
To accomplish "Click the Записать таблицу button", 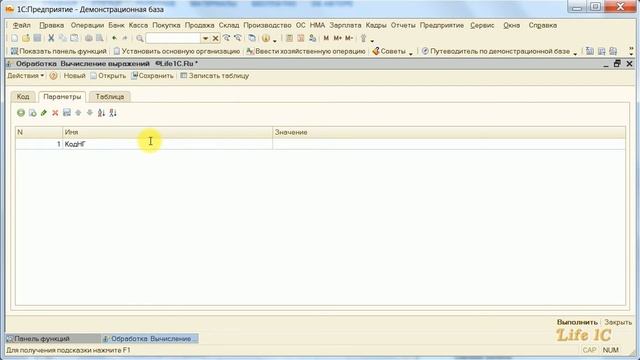I will (215, 76).
